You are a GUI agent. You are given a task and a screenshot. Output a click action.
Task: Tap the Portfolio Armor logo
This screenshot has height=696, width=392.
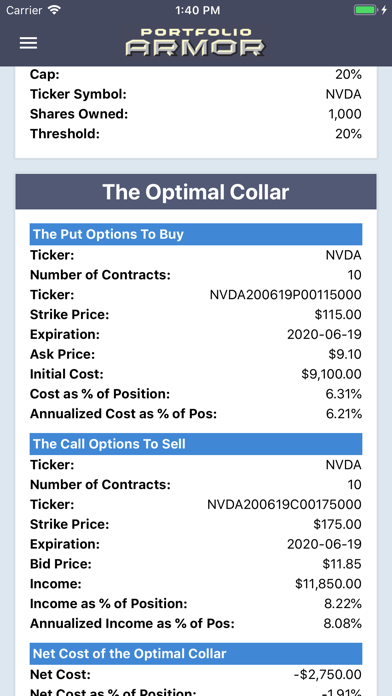[x=195, y=43]
